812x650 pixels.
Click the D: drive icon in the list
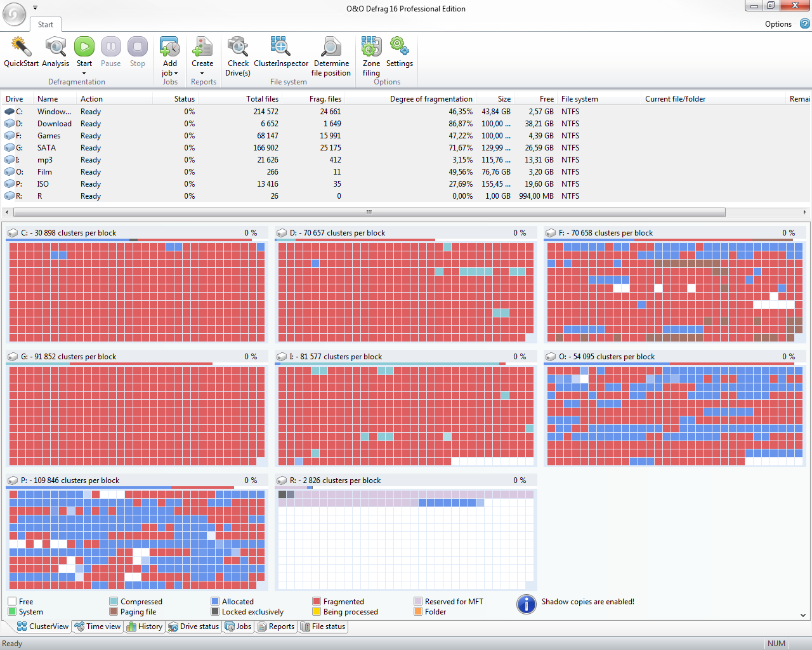coord(10,124)
